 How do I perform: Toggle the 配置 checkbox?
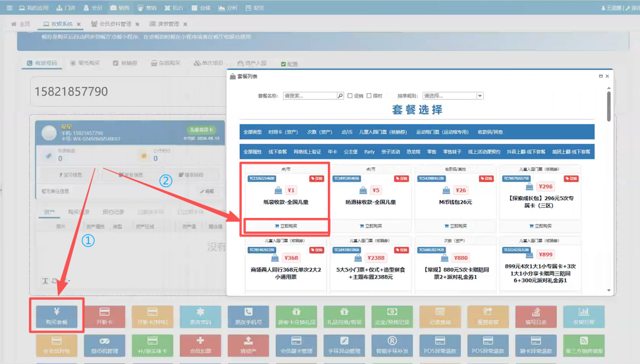pos(283,64)
